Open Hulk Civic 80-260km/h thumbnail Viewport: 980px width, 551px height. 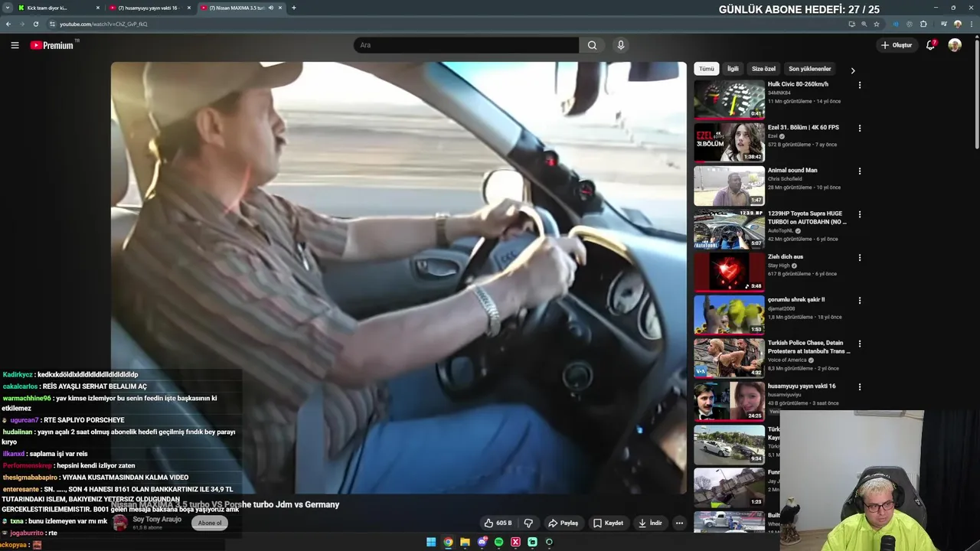click(729, 99)
